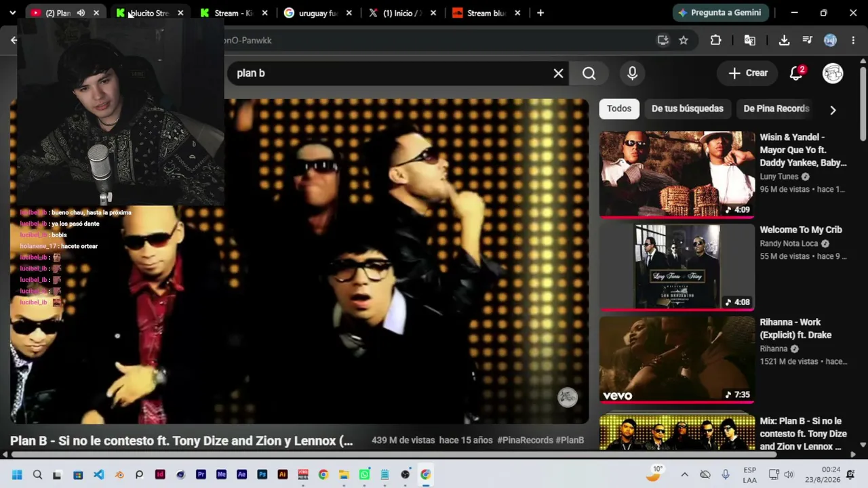868x488 pixels.
Task: Open a new browser tab
Action: (x=540, y=13)
